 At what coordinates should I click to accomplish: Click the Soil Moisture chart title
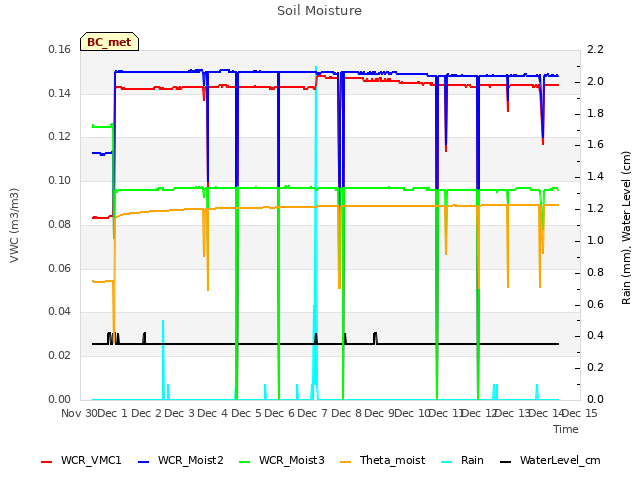tap(319, 11)
